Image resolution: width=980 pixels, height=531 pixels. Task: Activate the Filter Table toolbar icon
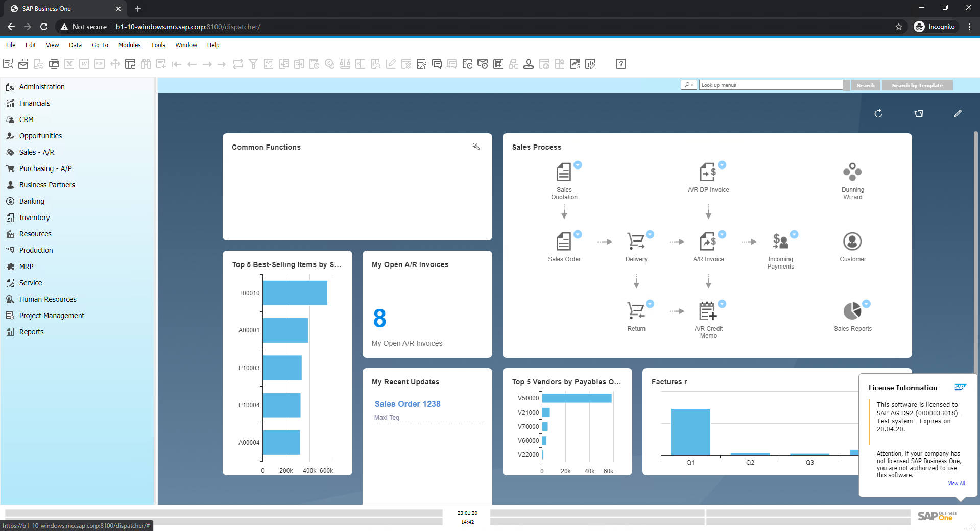click(x=253, y=64)
